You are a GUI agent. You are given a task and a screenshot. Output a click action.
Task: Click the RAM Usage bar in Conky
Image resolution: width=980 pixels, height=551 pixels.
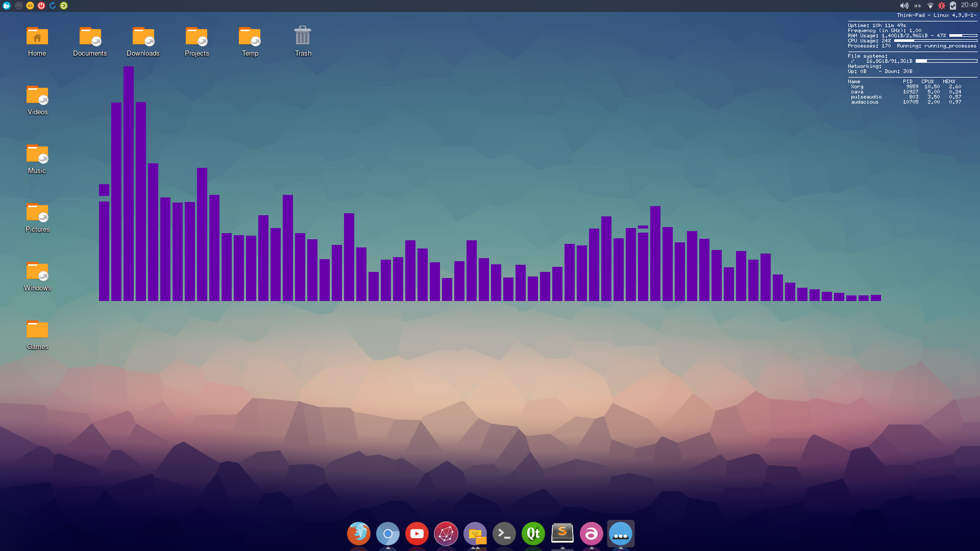pyautogui.click(x=963, y=36)
